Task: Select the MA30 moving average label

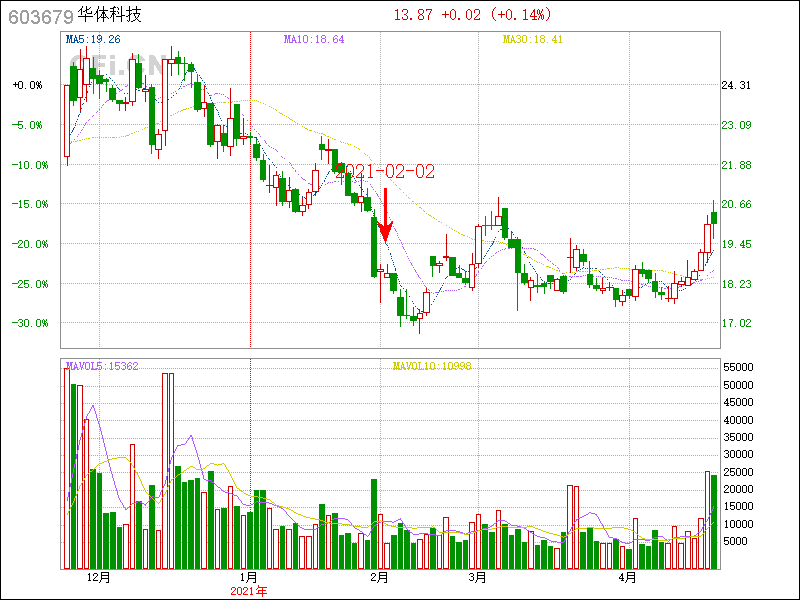Action: point(533,39)
